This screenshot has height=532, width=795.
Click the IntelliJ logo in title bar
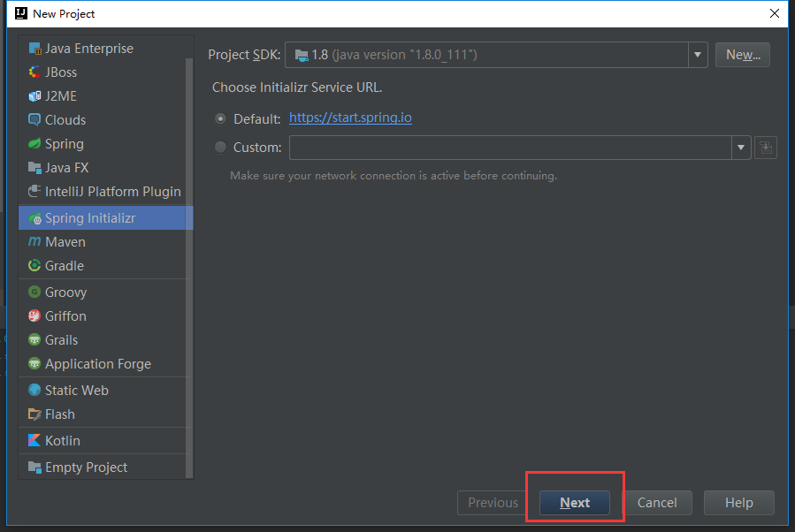pyautogui.click(x=21, y=13)
